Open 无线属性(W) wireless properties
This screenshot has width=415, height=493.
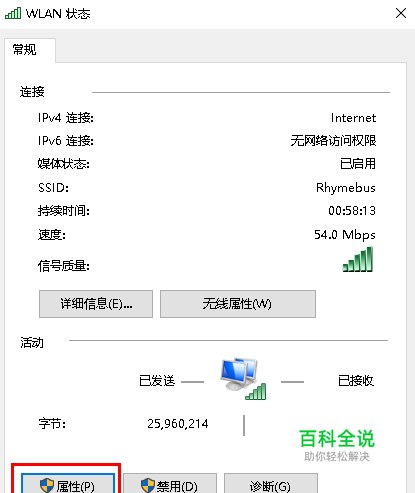(x=238, y=304)
